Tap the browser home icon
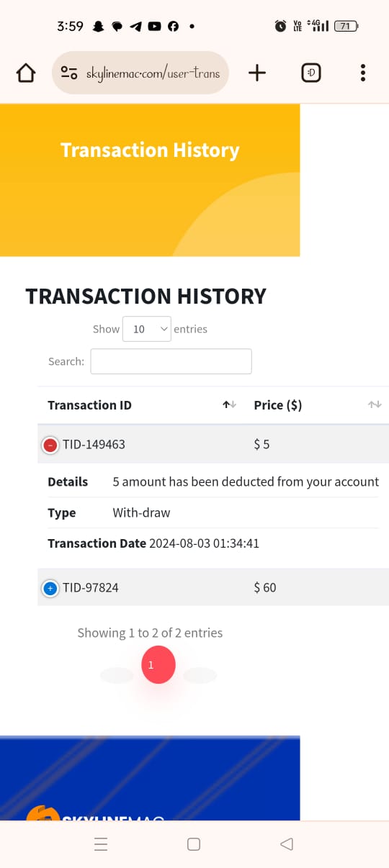Screen dimensions: 389x868 click(x=26, y=73)
